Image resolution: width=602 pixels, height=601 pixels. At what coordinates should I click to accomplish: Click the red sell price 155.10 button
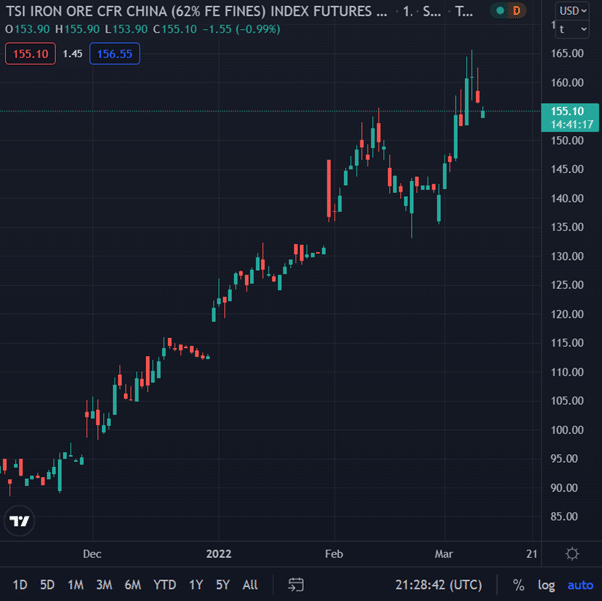pos(30,54)
